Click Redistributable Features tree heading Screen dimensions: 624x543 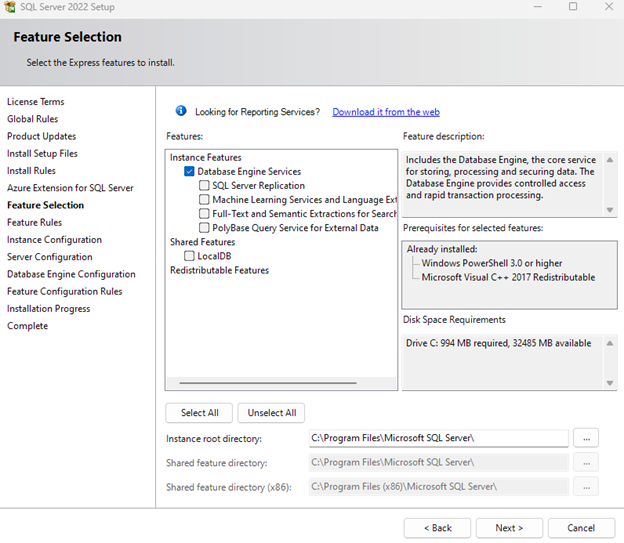pyautogui.click(x=219, y=270)
